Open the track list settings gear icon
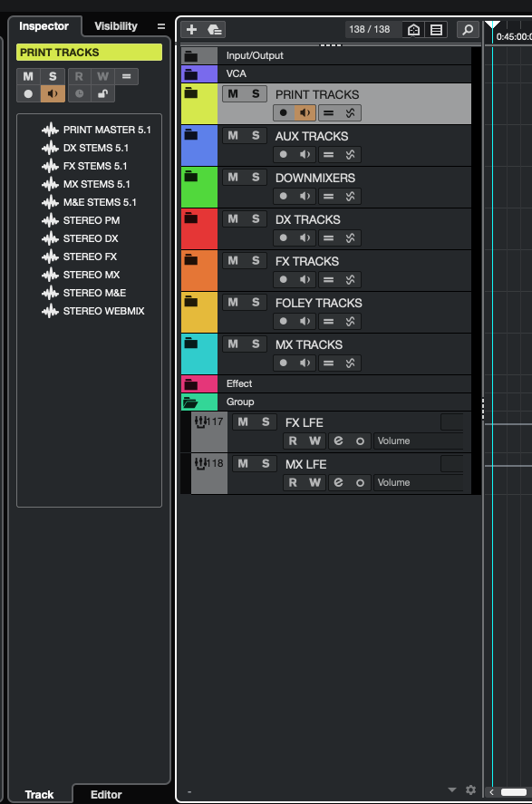Image resolution: width=532 pixels, height=804 pixels. point(470,789)
